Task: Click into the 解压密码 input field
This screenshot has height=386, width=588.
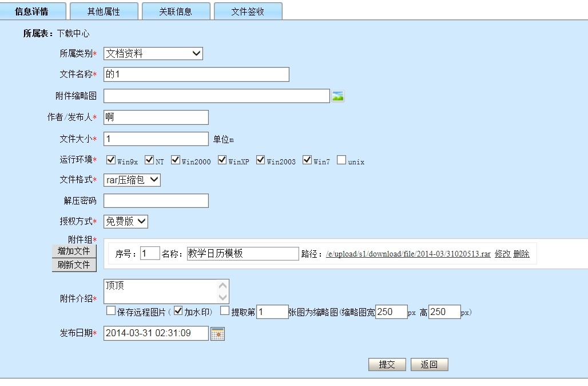Action: point(156,201)
